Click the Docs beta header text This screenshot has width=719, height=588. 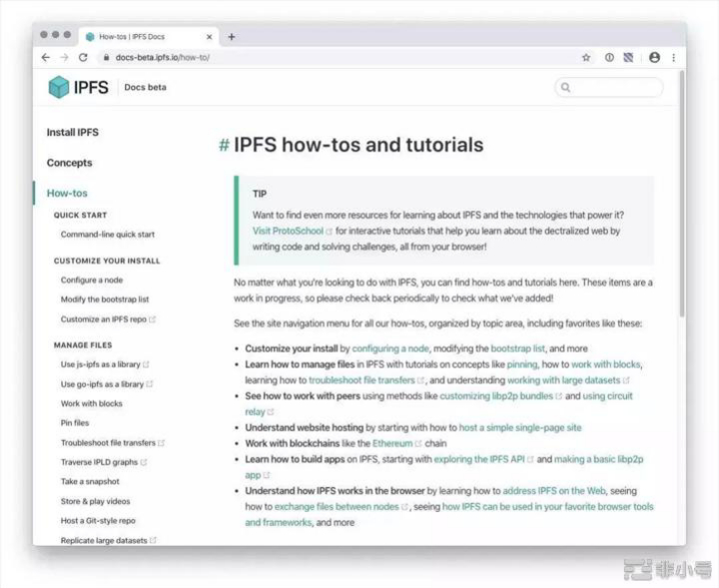145,87
